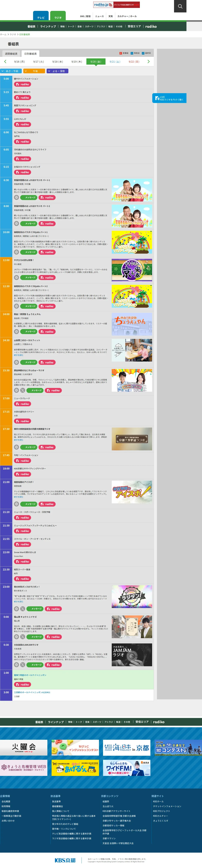Viewport: 202px width, 868px height.
Task: Go to next week with right green arrow
Action: point(148,62)
